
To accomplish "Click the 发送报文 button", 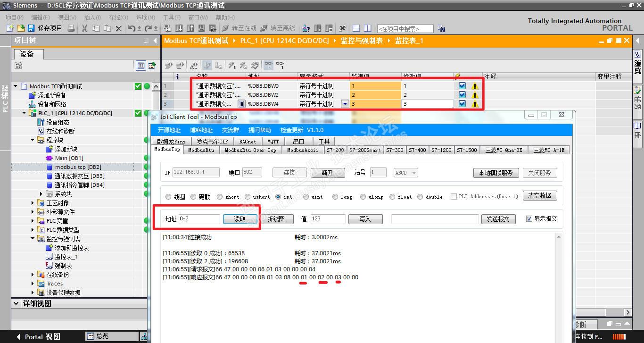I will pyautogui.click(x=498, y=219).
